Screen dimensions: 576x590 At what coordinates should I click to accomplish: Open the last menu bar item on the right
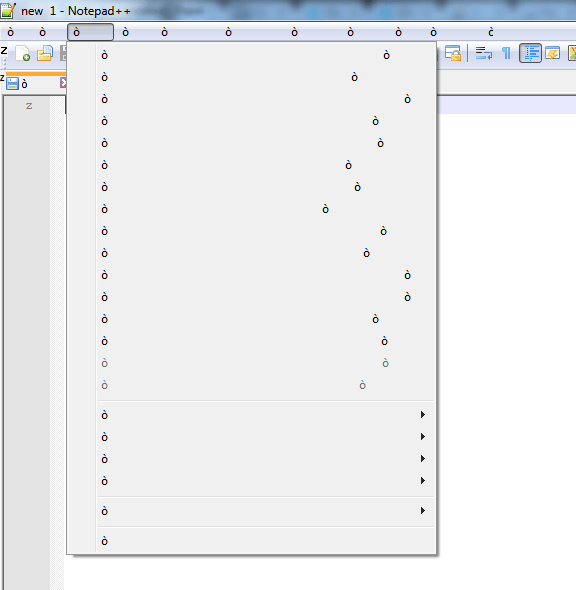[491, 32]
